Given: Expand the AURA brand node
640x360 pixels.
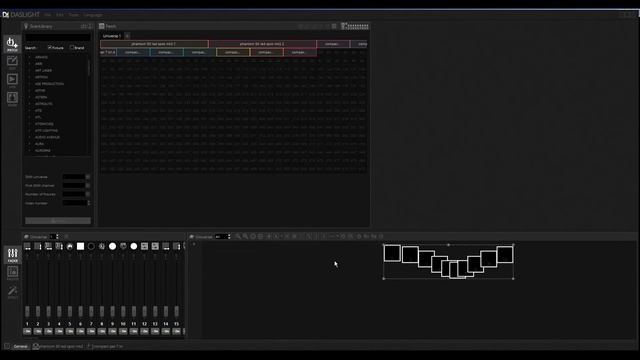Looking at the screenshot, I should [x=29, y=144].
